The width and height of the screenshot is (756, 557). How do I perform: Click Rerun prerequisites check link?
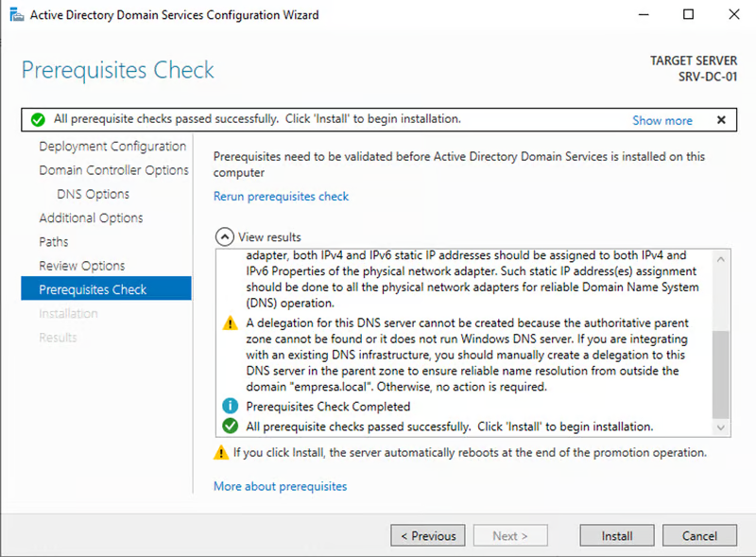pos(281,197)
